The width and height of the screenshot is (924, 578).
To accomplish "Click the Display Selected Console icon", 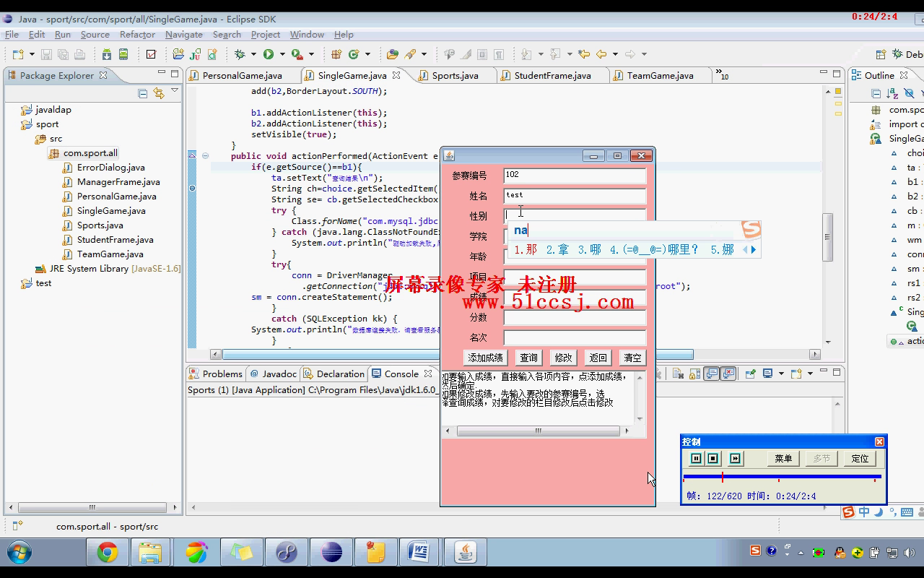I will point(768,374).
